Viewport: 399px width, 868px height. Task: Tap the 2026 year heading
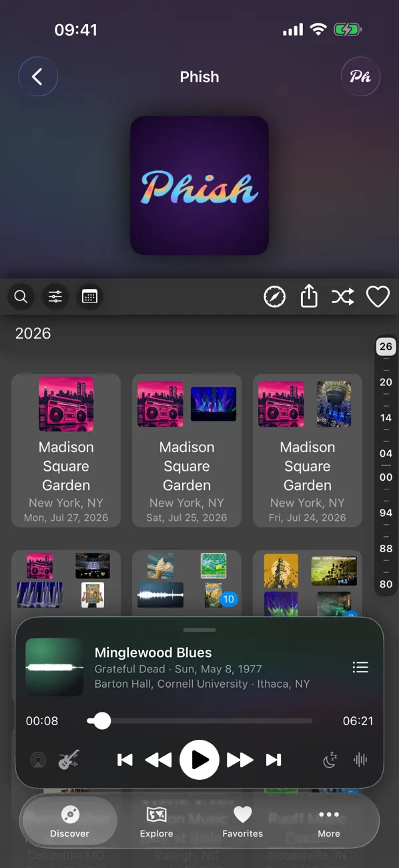click(33, 333)
